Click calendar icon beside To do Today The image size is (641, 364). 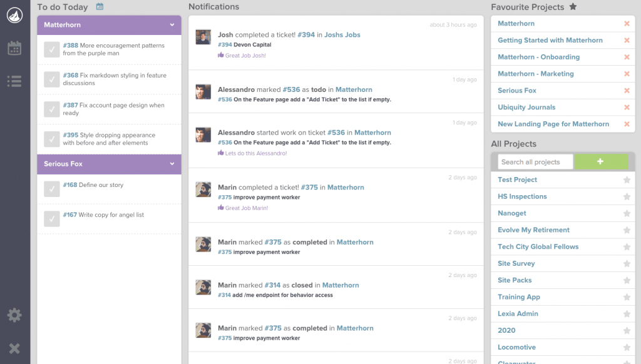click(x=100, y=7)
